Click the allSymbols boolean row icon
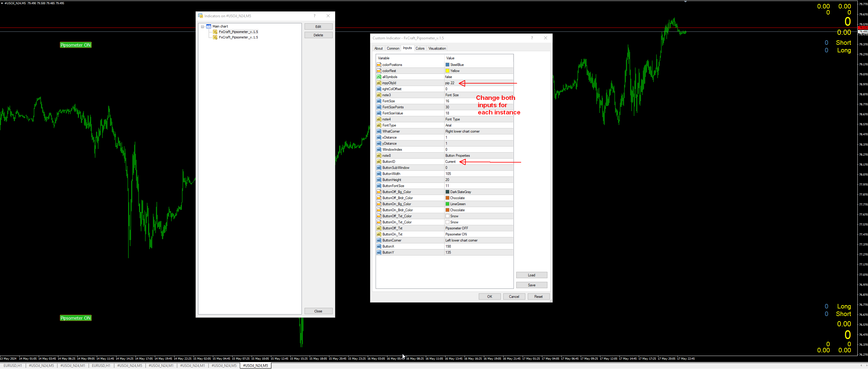Viewport: 868px width, 369px height. 379,77
